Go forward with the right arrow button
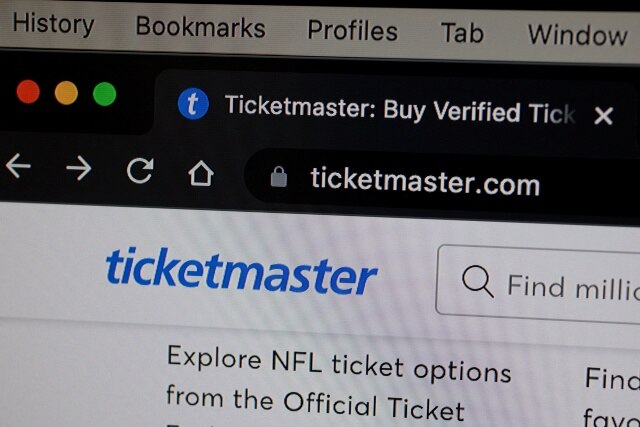Image resolution: width=640 pixels, height=427 pixels. [79, 168]
